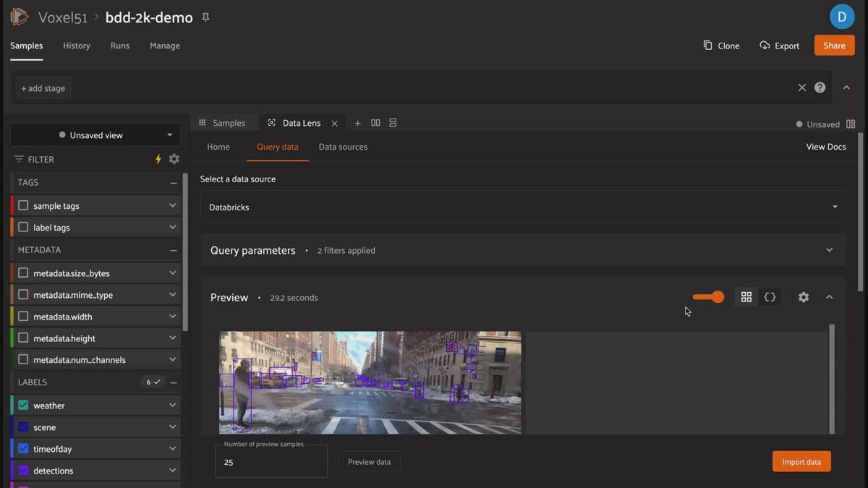The height and width of the screenshot is (488, 868).
Task: Click the 6 selected labels checkmark badge
Action: coord(153,382)
